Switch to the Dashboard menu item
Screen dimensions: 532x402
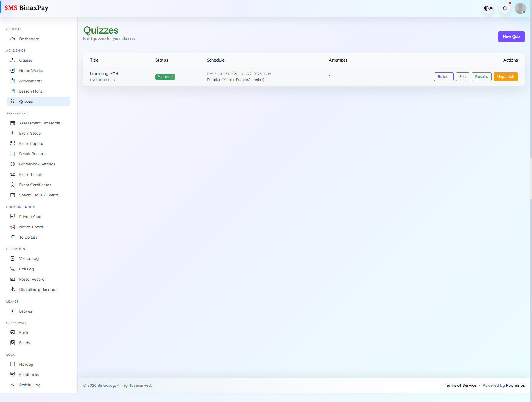point(29,39)
